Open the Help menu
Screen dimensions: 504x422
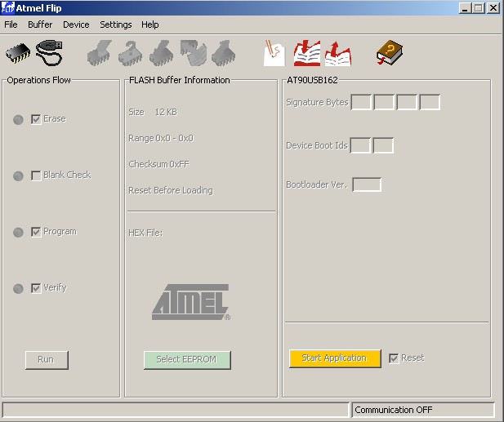(150, 24)
